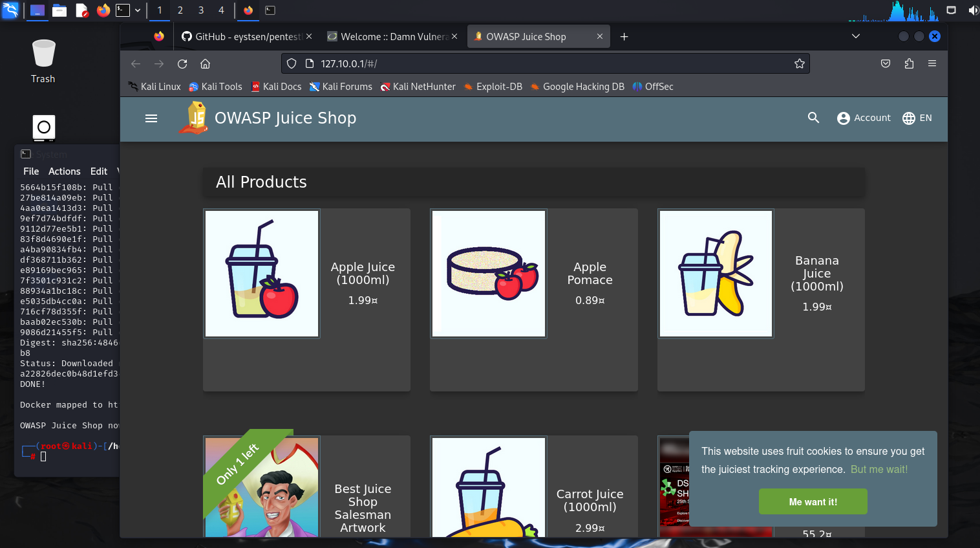The width and height of the screenshot is (980, 548).
Task: Reload the current page
Action: (182, 63)
